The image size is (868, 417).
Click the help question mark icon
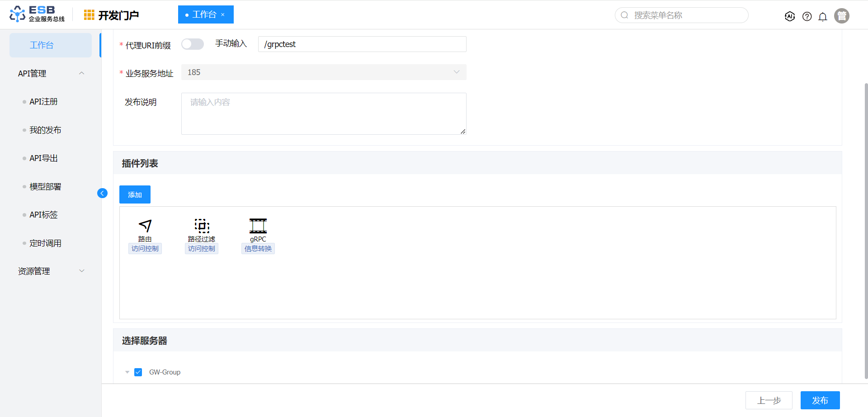point(807,16)
